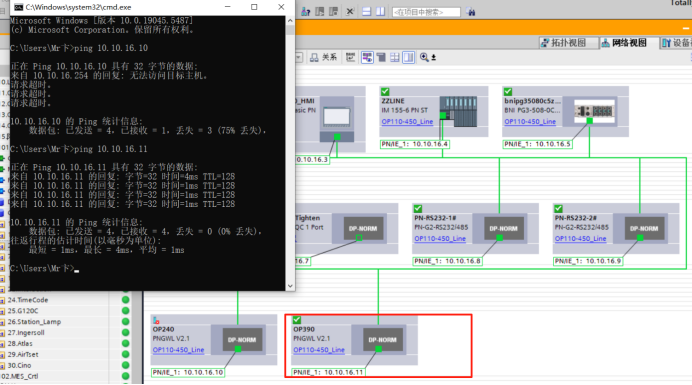Click the cross-references X toolbar icon
The height and width of the screenshot is (385, 692).
click(x=350, y=11)
